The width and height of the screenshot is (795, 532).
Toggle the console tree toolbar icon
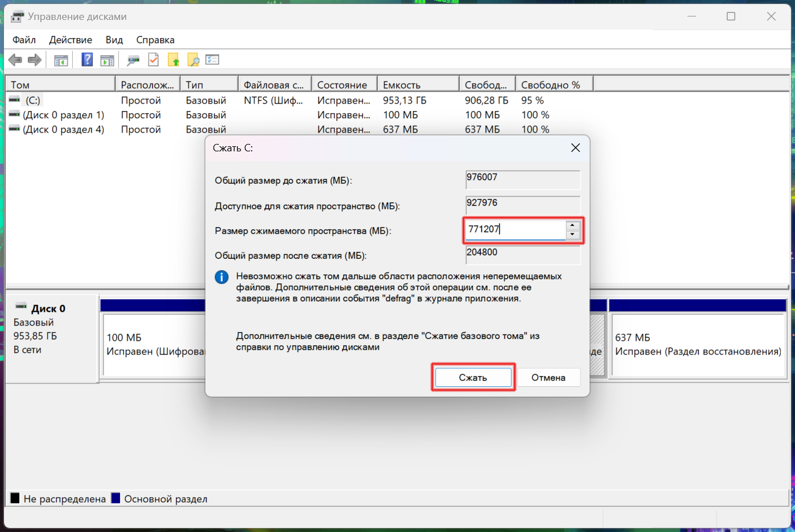click(x=61, y=60)
